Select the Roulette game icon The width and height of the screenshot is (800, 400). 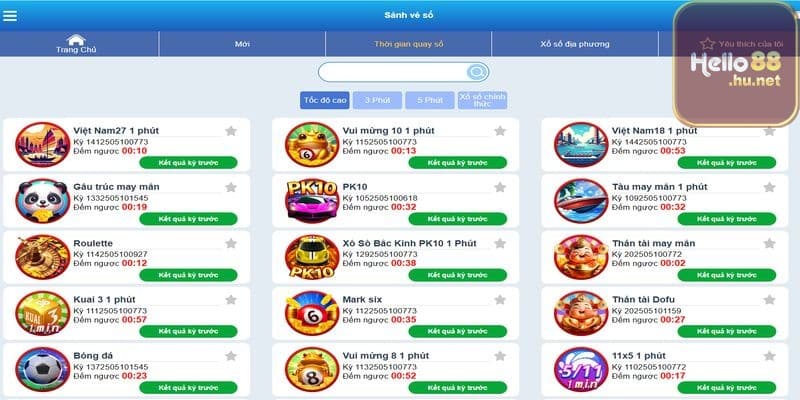[42, 257]
